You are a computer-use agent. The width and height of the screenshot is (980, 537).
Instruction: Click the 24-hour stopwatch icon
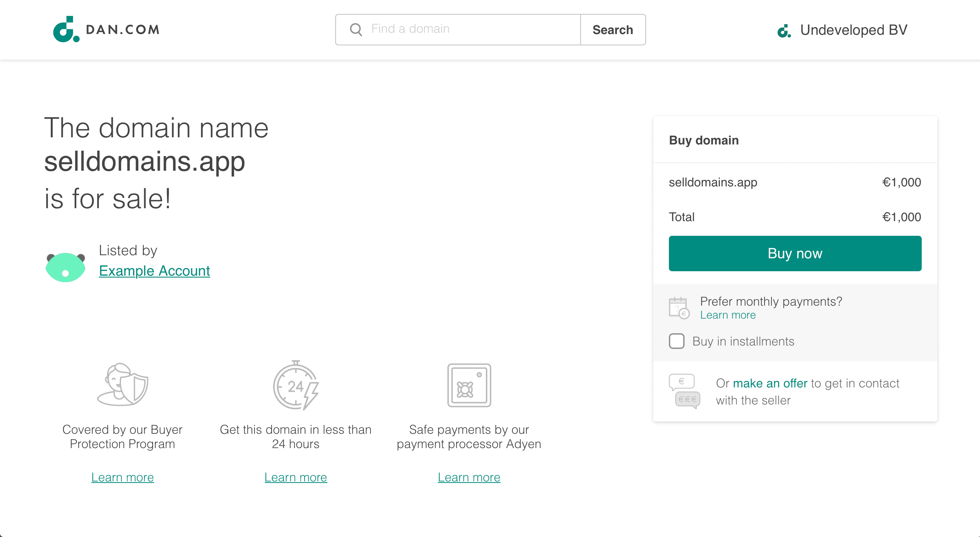[x=296, y=385]
